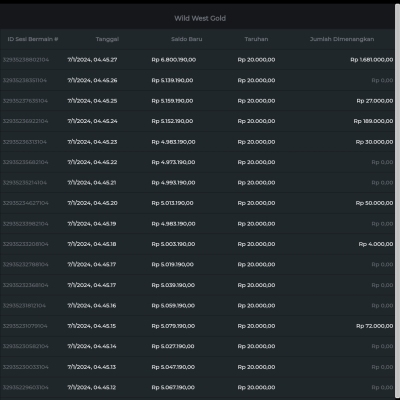Select balance Rp 5.139.190,00
The width and height of the screenshot is (400, 400).
click(172, 80)
